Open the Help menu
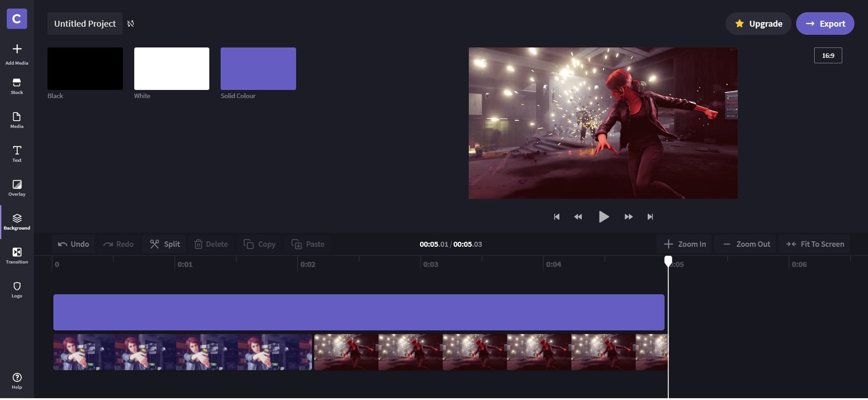Viewport: 868px width, 400px height. click(17, 381)
